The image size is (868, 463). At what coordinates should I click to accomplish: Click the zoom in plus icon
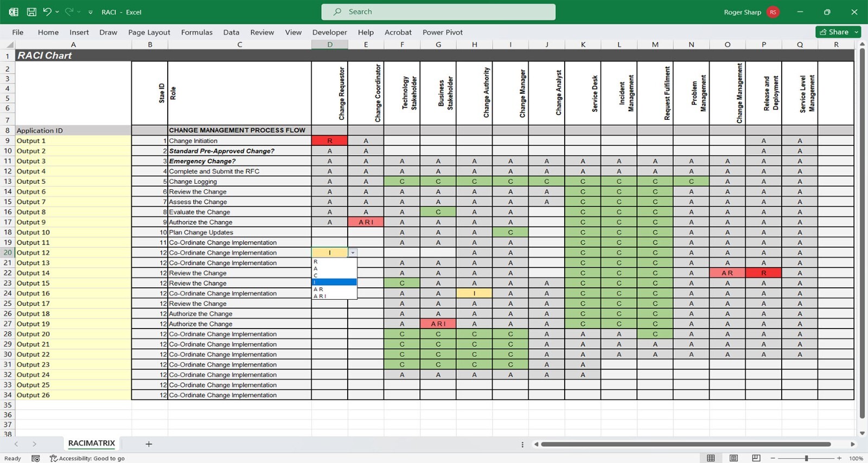click(839, 459)
